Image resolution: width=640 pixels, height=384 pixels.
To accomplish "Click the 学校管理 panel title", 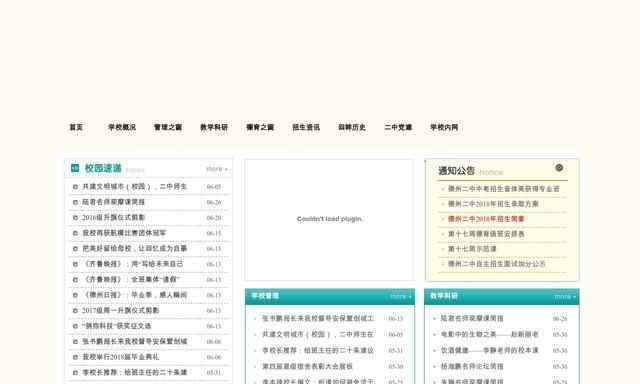I will [265, 296].
